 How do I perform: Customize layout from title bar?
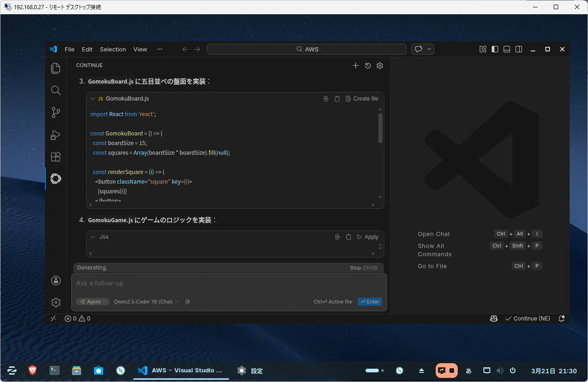(483, 49)
